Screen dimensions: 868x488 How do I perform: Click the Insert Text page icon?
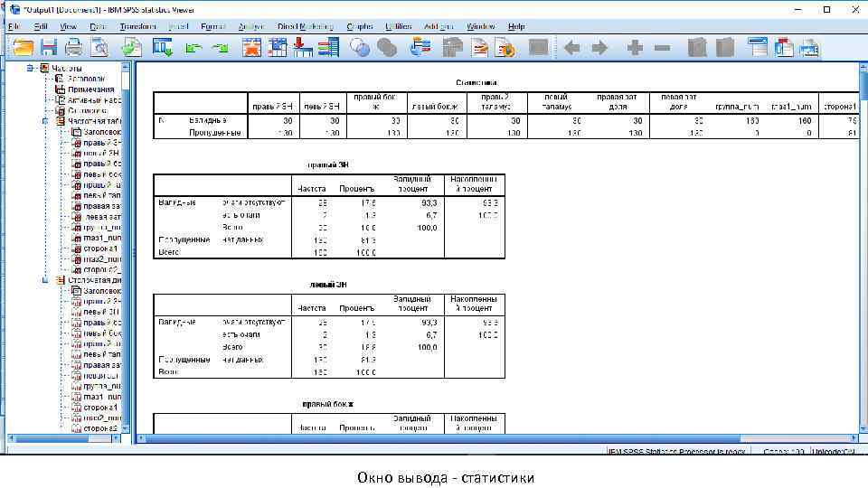pyautogui.click(x=505, y=48)
